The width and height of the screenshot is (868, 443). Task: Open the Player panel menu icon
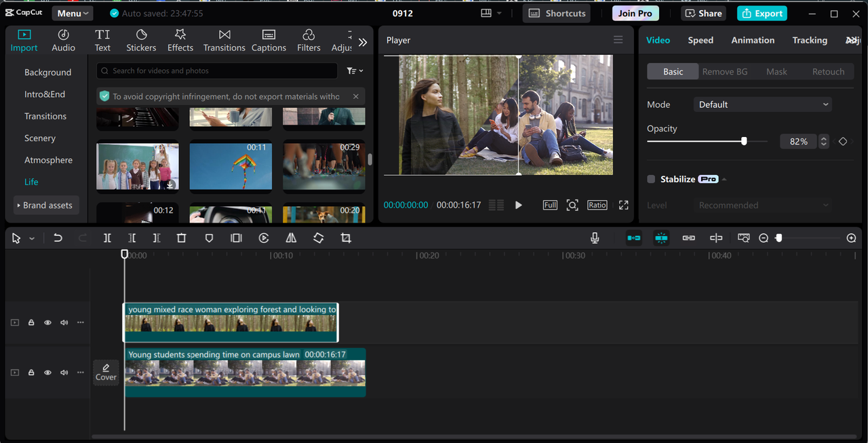618,40
